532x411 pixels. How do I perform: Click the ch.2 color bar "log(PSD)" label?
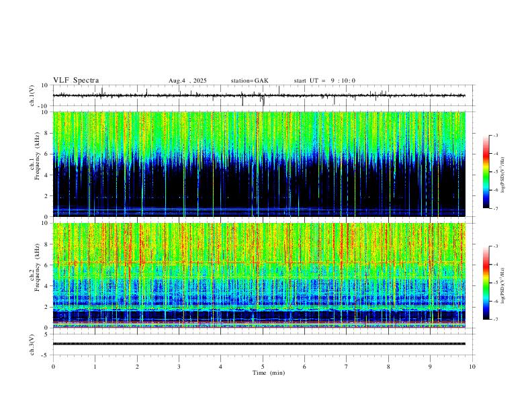point(503,285)
